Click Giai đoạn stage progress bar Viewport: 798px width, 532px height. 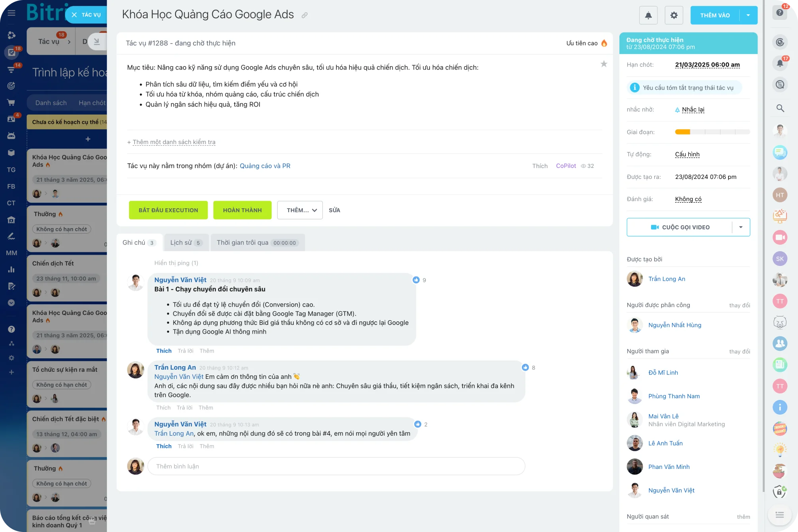pyautogui.click(x=712, y=132)
